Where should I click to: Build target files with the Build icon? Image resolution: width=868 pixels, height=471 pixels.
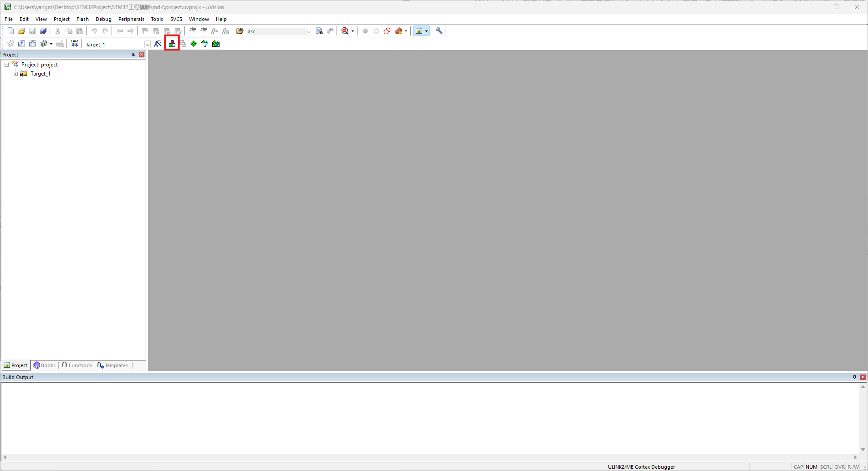21,44
